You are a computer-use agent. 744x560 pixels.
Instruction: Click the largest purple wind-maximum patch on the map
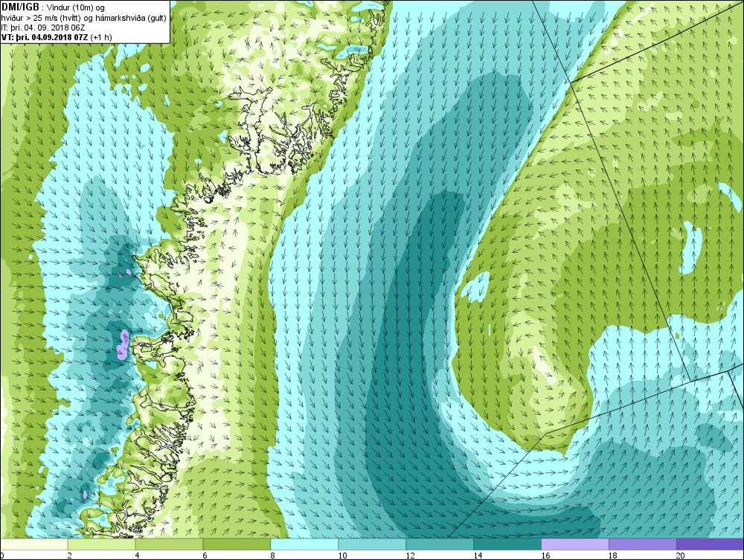[123, 344]
